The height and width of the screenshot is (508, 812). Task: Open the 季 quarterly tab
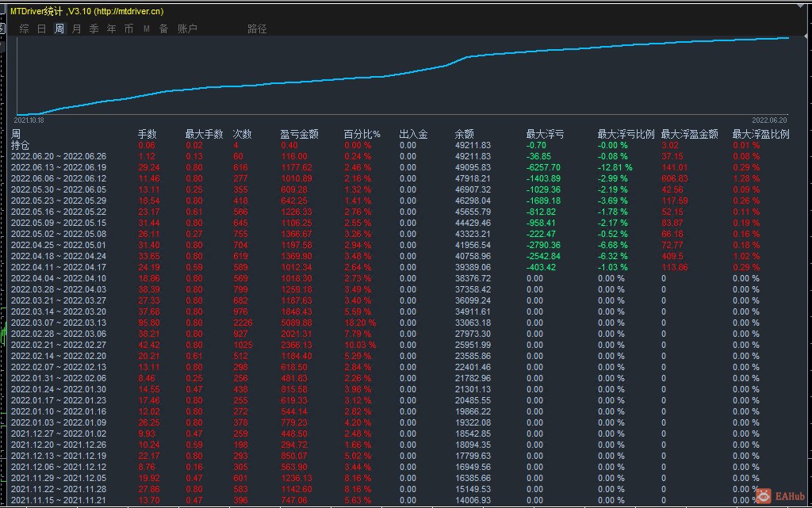(94, 29)
